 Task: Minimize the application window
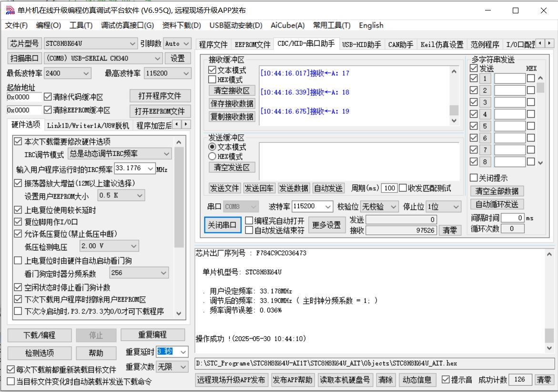pos(488,10)
